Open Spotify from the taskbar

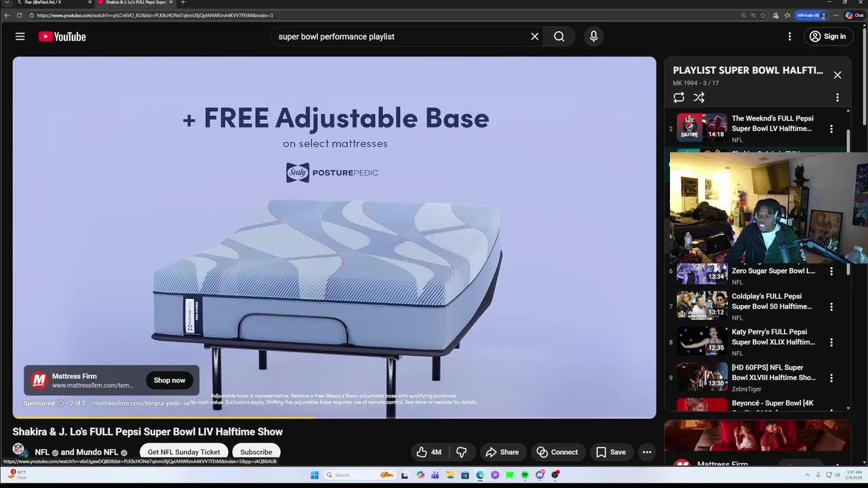[x=525, y=475]
